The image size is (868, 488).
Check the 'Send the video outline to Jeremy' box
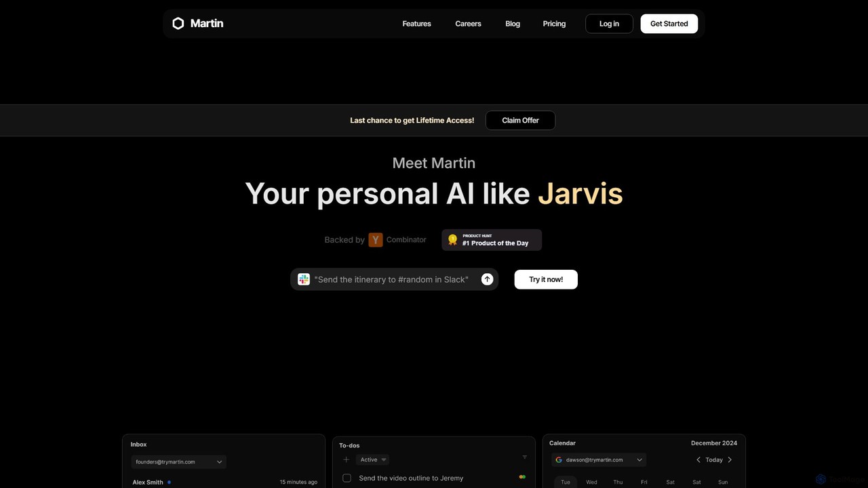coord(347,478)
